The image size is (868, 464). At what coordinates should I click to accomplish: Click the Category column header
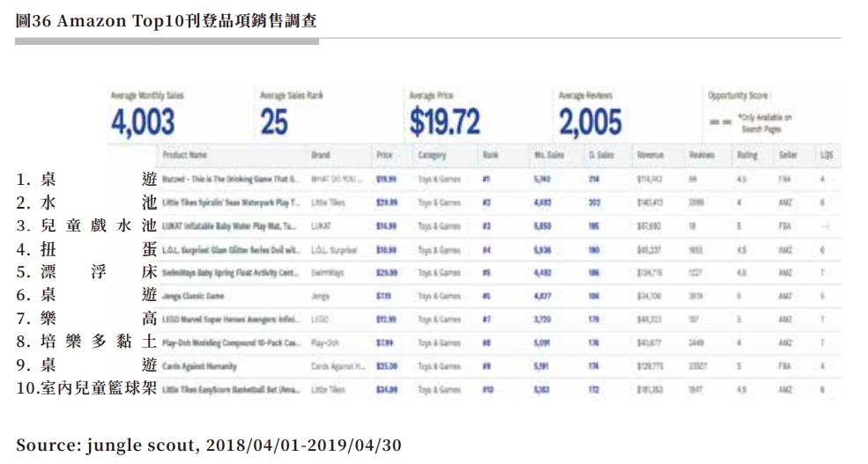pyautogui.click(x=432, y=155)
